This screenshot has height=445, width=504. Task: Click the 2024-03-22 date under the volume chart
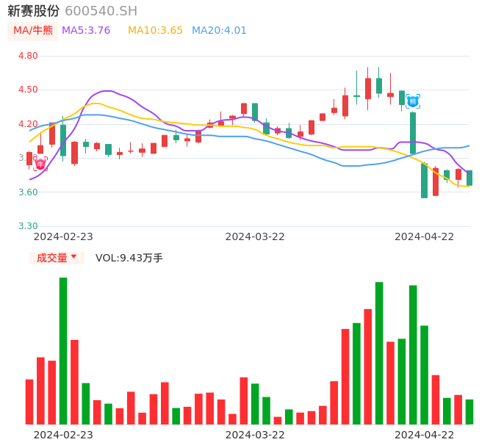pyautogui.click(x=255, y=435)
